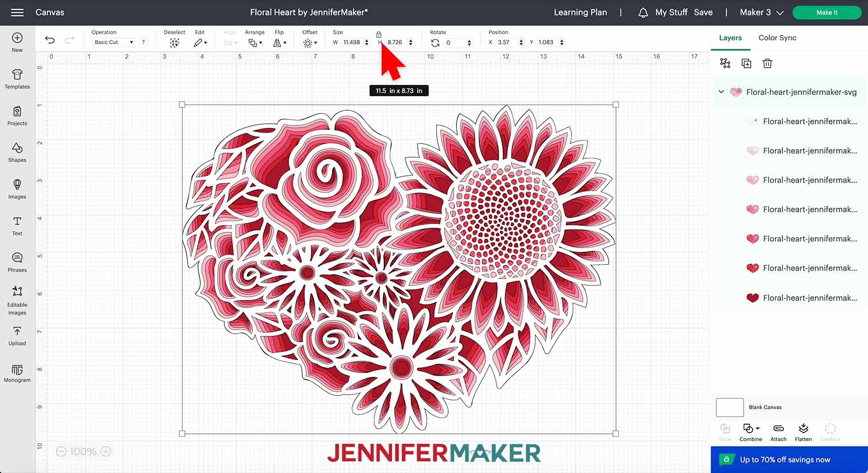Viewport: 868px width, 473px height.
Task: Click the Up to 70% off savings banner
Action: [790, 460]
